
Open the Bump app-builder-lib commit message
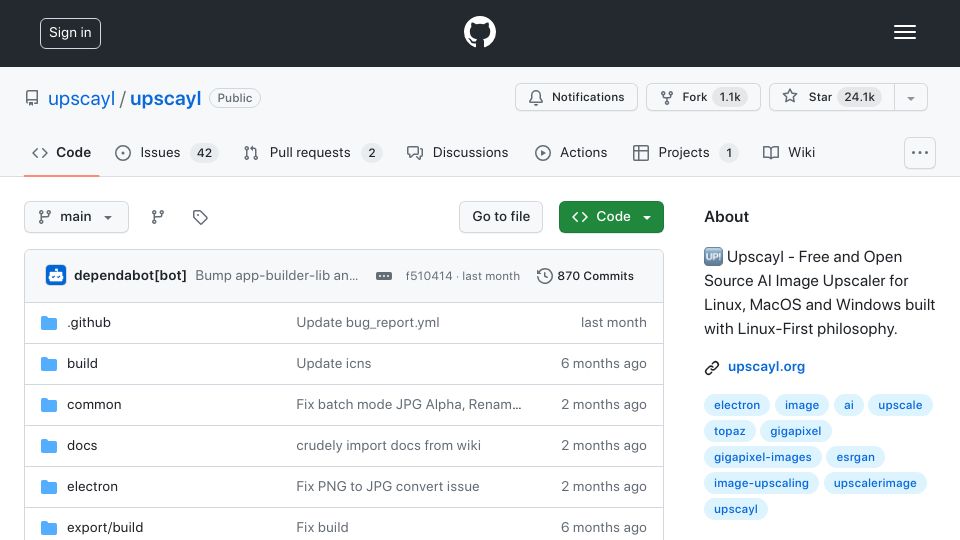[x=277, y=276]
